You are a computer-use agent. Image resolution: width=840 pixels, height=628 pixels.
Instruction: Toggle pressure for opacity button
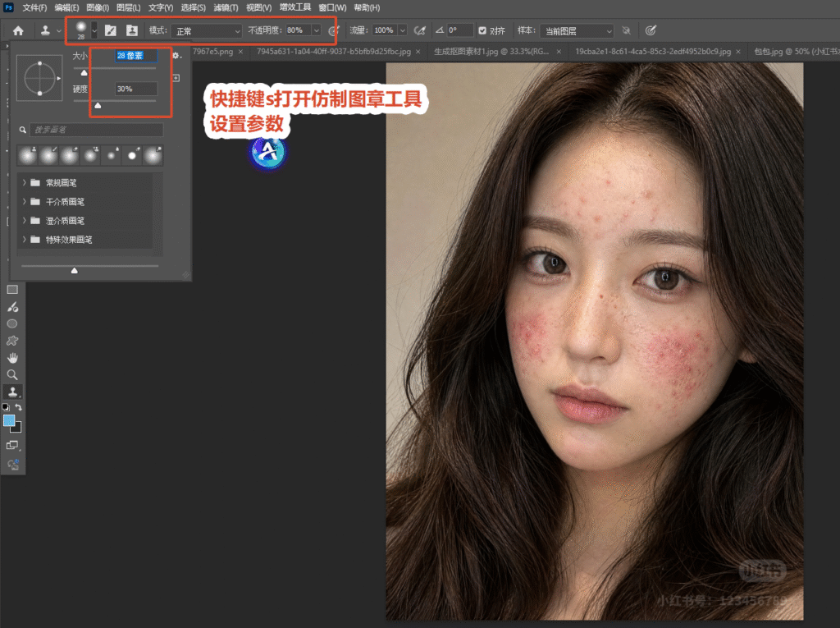click(333, 30)
